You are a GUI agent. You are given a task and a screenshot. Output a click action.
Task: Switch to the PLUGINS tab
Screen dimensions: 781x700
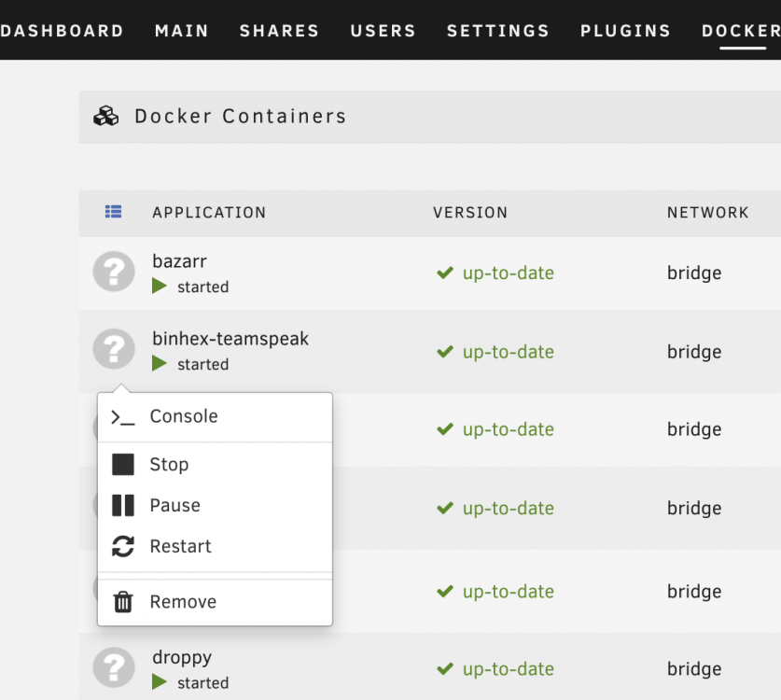625,31
